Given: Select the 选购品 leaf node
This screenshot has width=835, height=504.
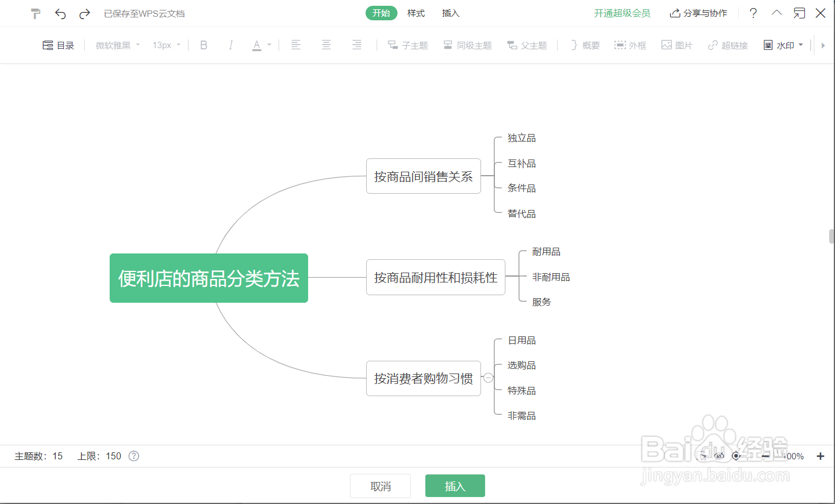Looking at the screenshot, I should pyautogui.click(x=522, y=365).
